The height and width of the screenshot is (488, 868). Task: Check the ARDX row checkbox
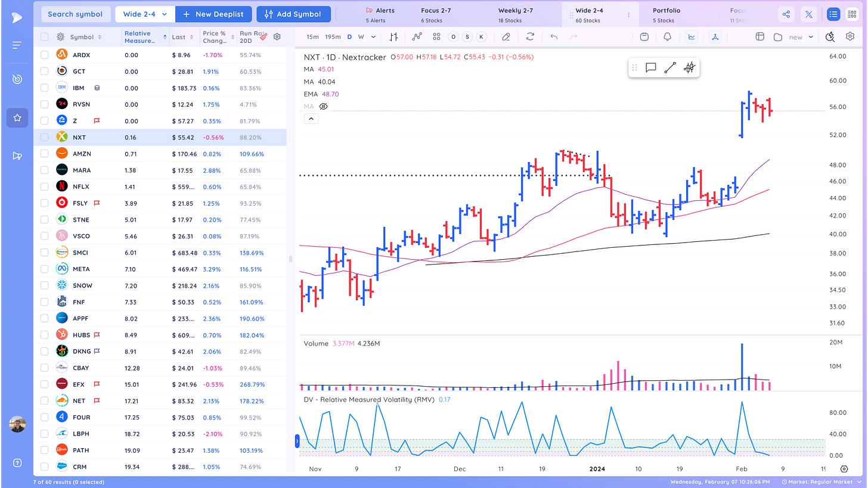44,55
